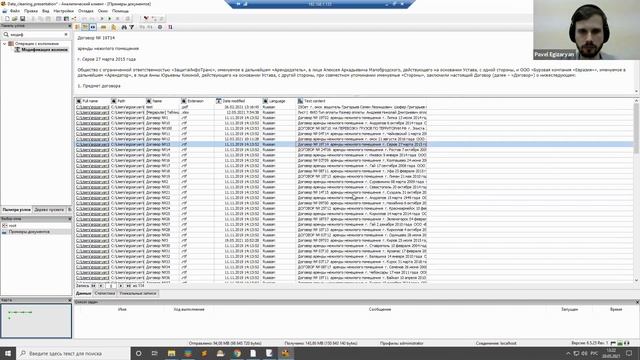Close the map panel
Screen dimensions: 640x360
point(69,300)
